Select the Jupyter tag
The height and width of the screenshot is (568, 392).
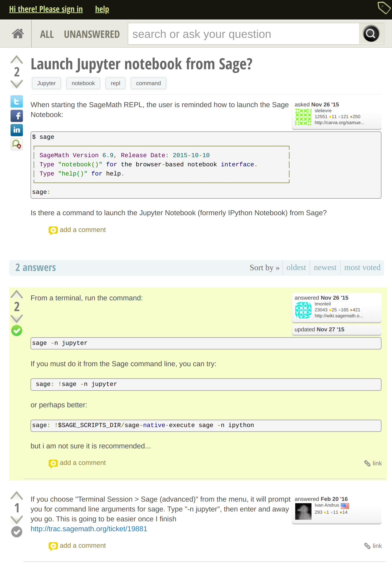pyautogui.click(x=46, y=83)
